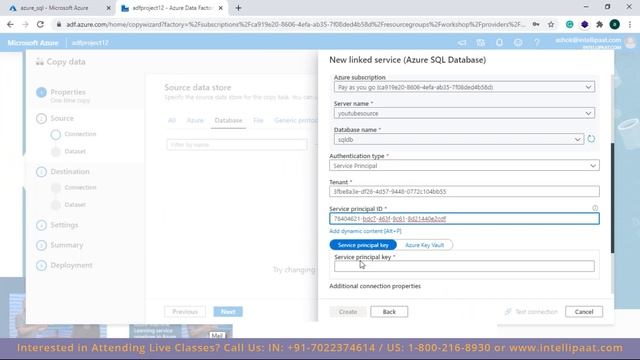Select the Azure data store tab

(195, 120)
